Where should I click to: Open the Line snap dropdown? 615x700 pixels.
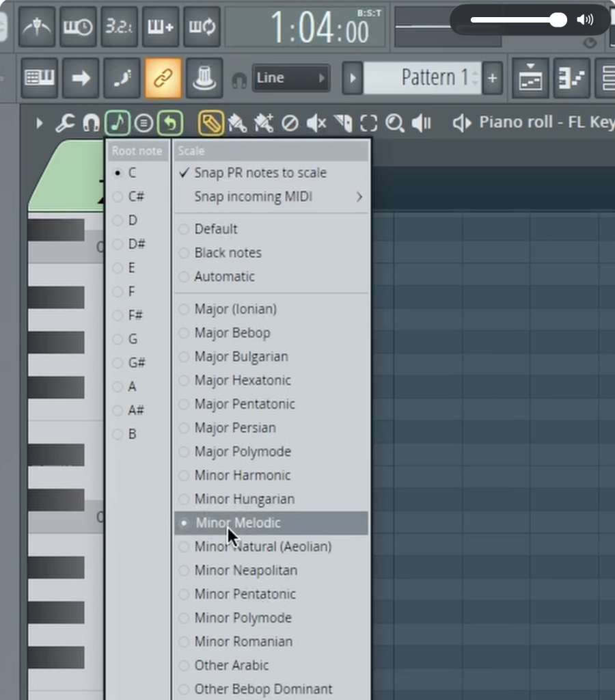(290, 78)
